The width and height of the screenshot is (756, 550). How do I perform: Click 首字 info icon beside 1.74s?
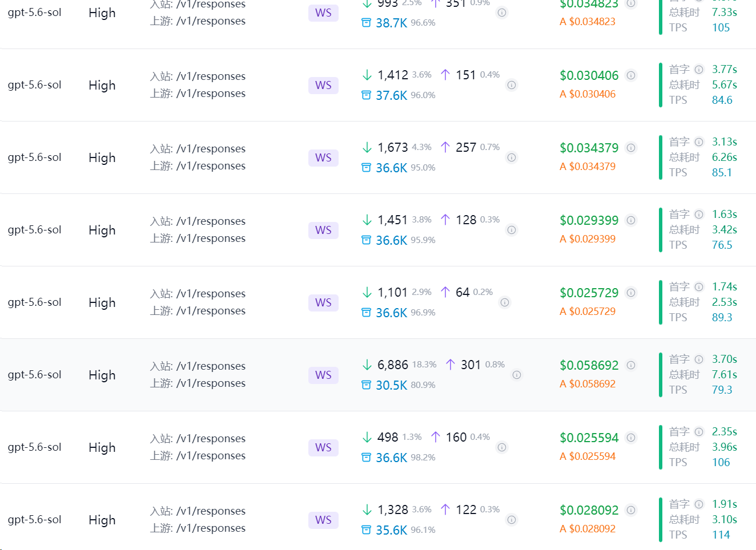(699, 287)
